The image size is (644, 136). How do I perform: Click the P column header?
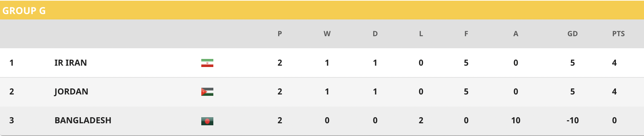click(280, 33)
